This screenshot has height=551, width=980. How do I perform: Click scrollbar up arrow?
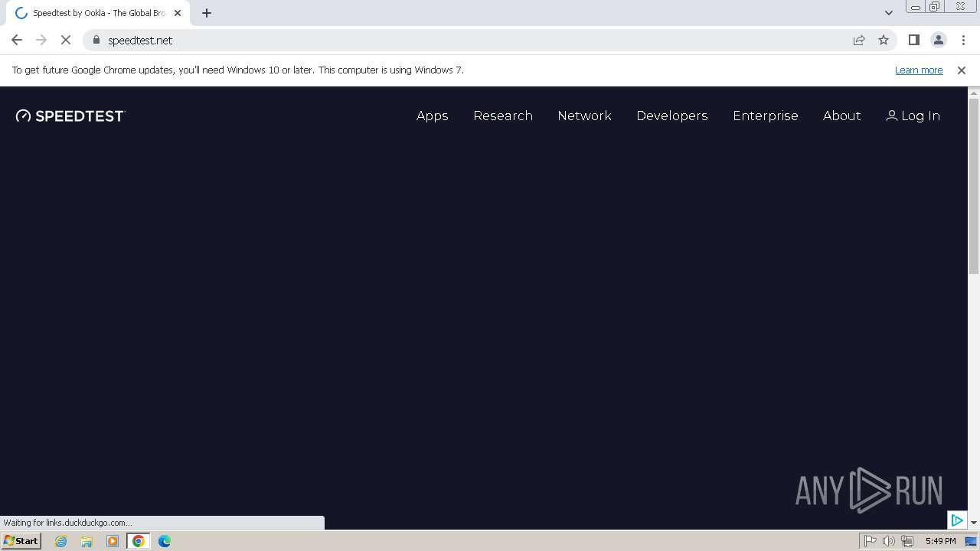(x=974, y=93)
